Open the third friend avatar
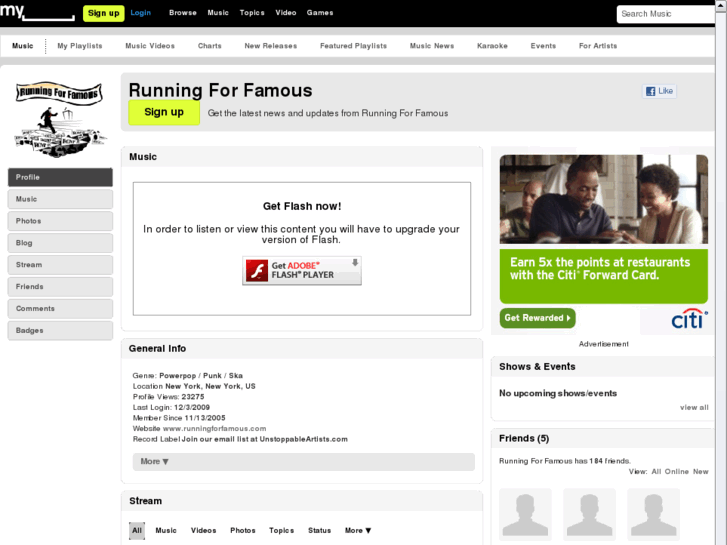Image resolution: width=727 pixels, height=545 pixels. tap(653, 514)
